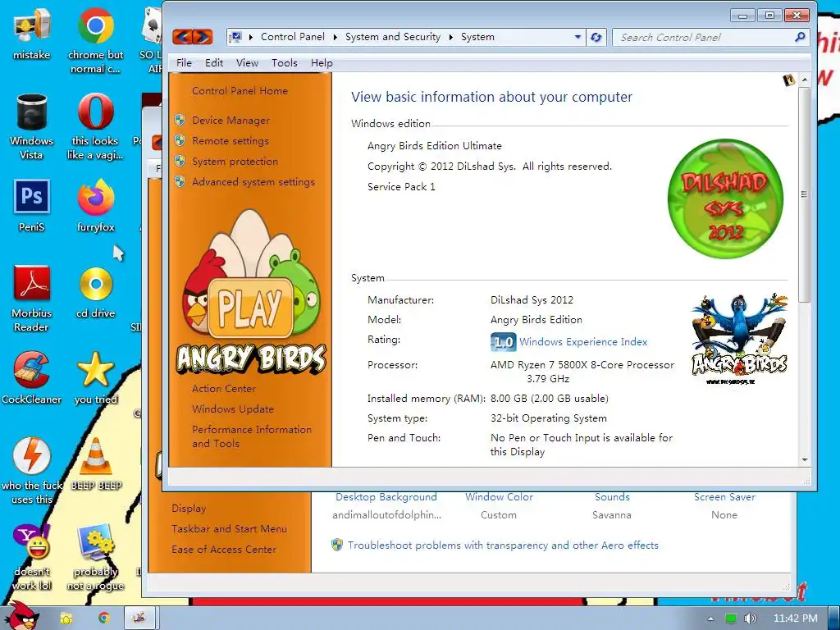Image resolution: width=840 pixels, height=630 pixels.
Task: Click the 11:42 PM taskbar clock
Action: pyautogui.click(x=795, y=619)
